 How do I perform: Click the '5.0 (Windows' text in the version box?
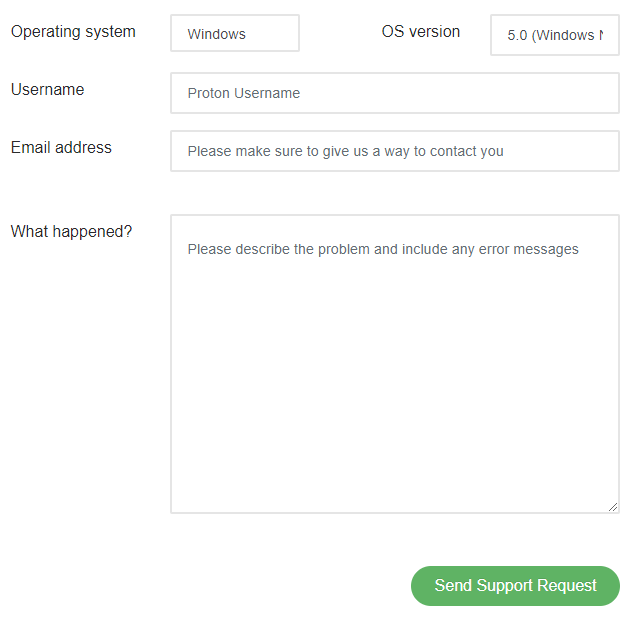click(551, 35)
